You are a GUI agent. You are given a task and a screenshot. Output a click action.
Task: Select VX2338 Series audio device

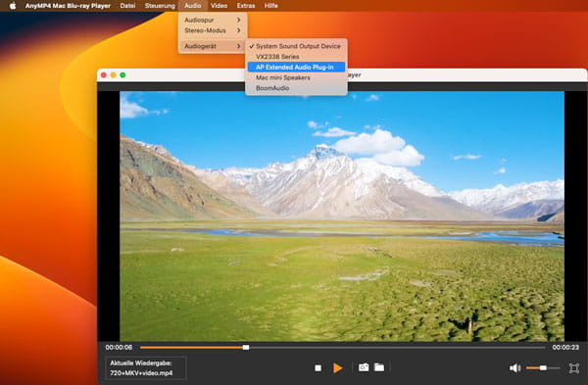pyautogui.click(x=296, y=57)
